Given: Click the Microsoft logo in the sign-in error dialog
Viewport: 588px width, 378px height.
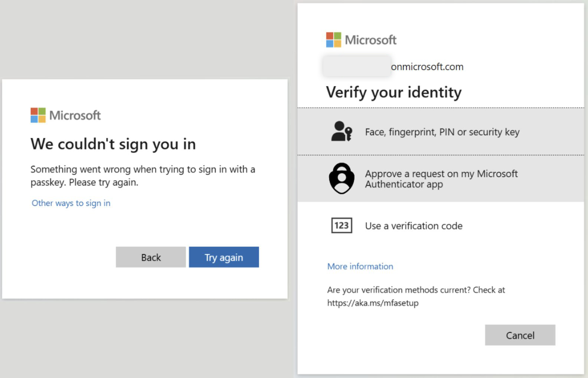Looking at the screenshot, I should pos(66,115).
